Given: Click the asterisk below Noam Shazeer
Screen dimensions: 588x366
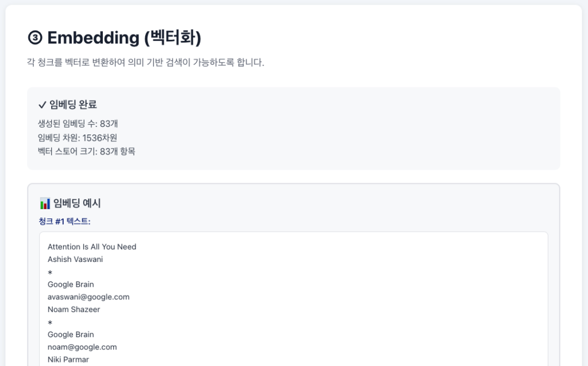Looking at the screenshot, I should click(50, 323).
